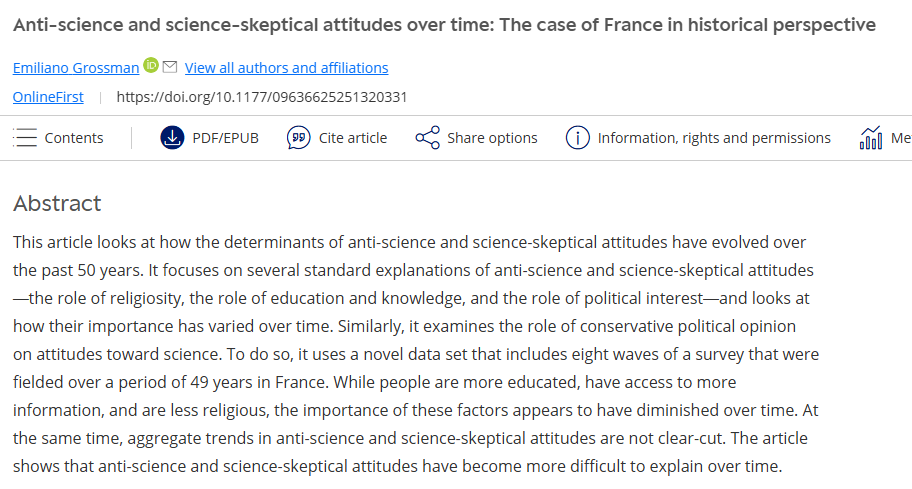Viewport: 912px width, 489px height.
Task: Click the article title heading
Action: [x=444, y=25]
